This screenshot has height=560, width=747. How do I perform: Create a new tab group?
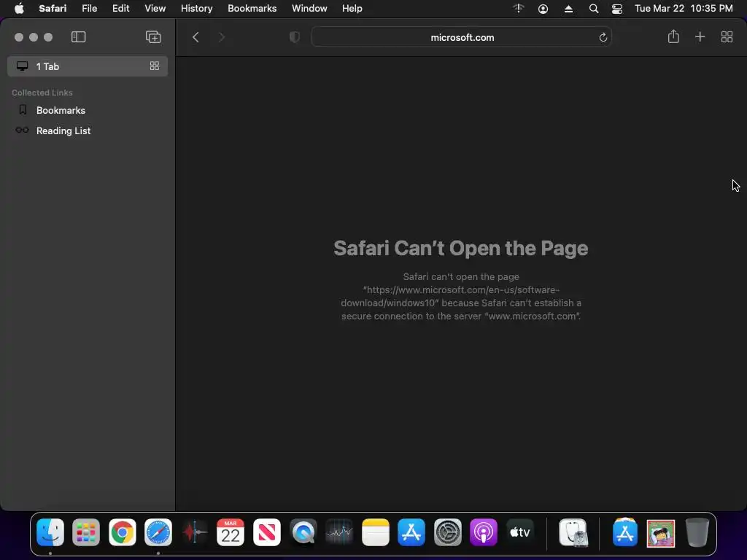click(x=153, y=37)
